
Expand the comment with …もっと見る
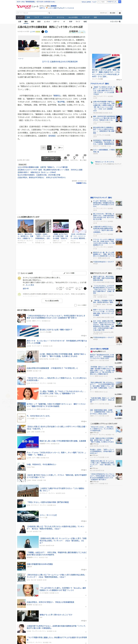coord(30,285)
